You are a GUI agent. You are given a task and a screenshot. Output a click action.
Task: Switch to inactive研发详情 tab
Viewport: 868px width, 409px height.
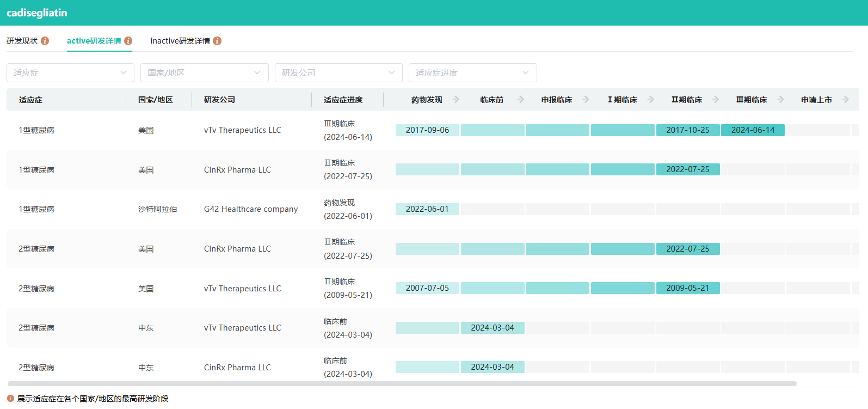click(x=180, y=41)
